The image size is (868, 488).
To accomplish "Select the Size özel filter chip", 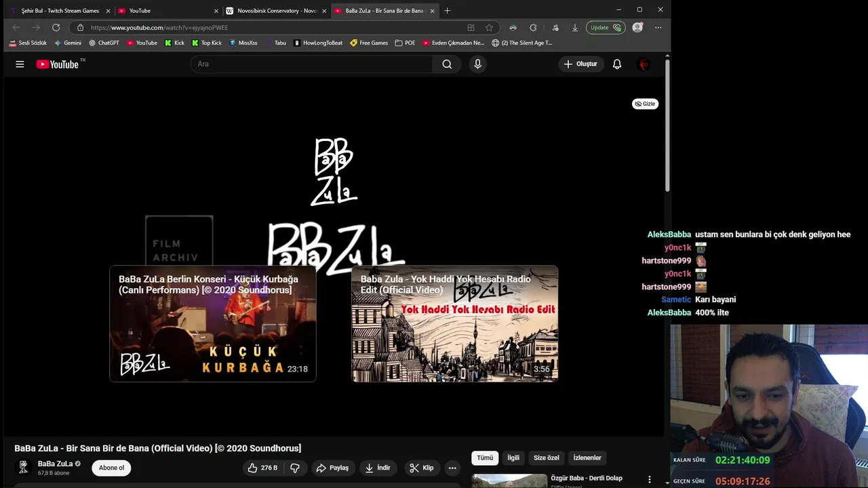I will click(x=546, y=457).
